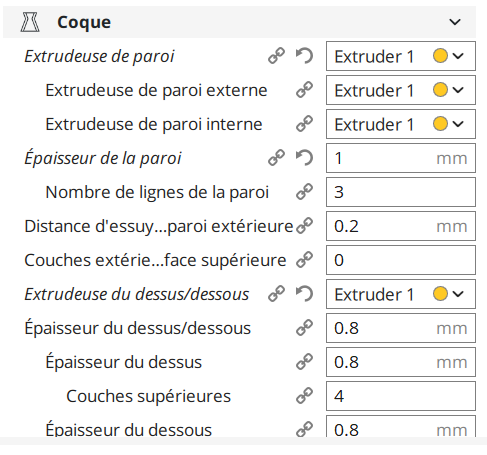Click link icon beside Extrudeuse de paroi interne
Screen dimensions: 487x455
click(x=304, y=124)
